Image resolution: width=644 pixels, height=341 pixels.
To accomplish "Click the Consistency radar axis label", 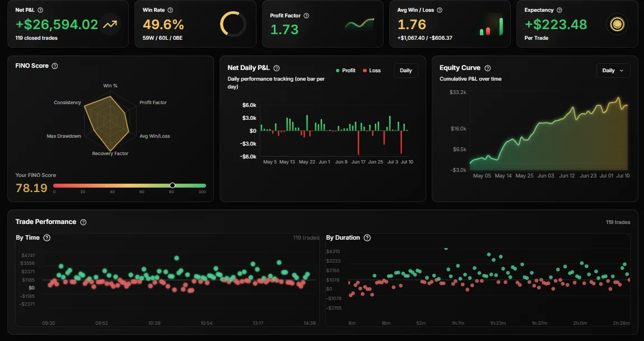I will (x=67, y=102).
